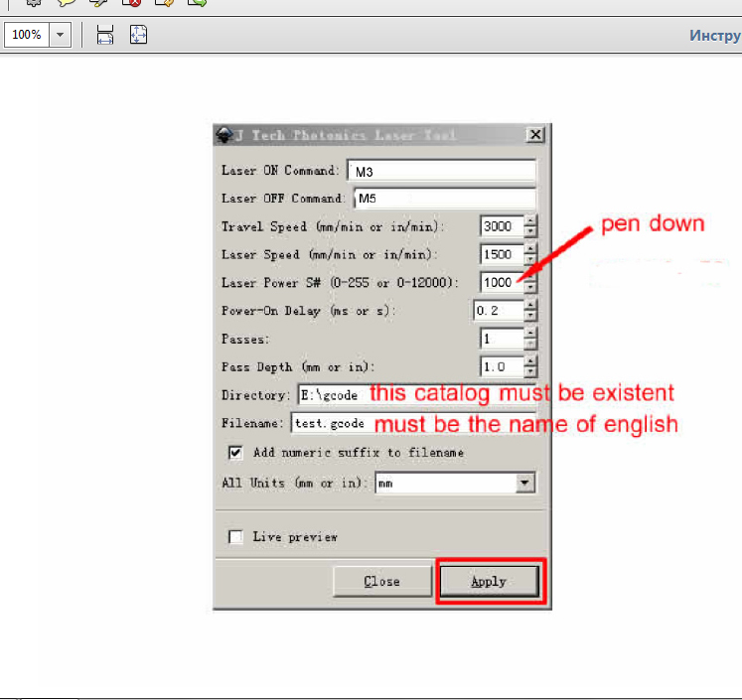Click the Travel Speed value field 3000
The height and width of the screenshot is (700, 742).
[502, 226]
